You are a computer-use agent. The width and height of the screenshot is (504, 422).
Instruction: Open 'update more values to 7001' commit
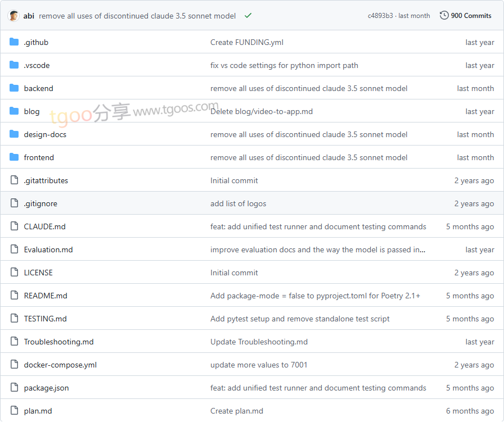pyautogui.click(x=259, y=365)
